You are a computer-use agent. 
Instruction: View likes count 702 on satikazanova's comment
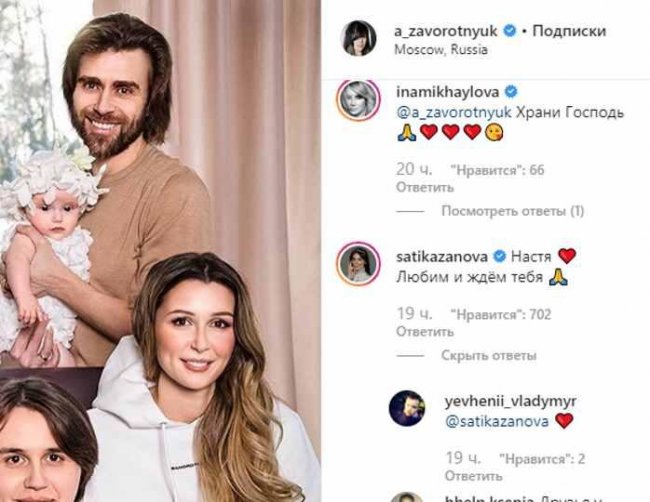click(x=501, y=315)
